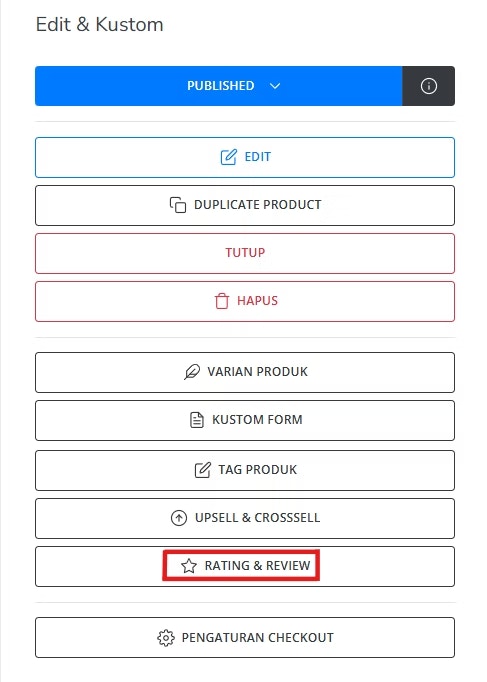Open VARIAN PRODUK settings

(245, 372)
